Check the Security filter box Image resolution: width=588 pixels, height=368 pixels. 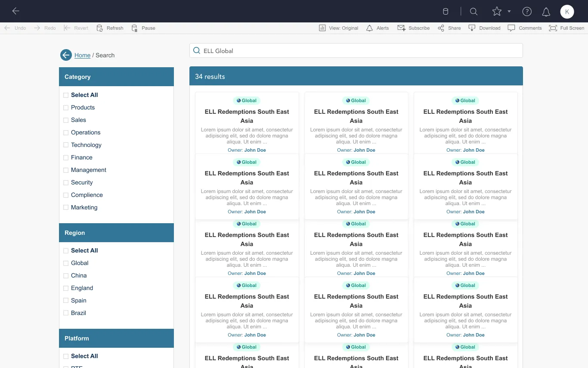pos(66,182)
